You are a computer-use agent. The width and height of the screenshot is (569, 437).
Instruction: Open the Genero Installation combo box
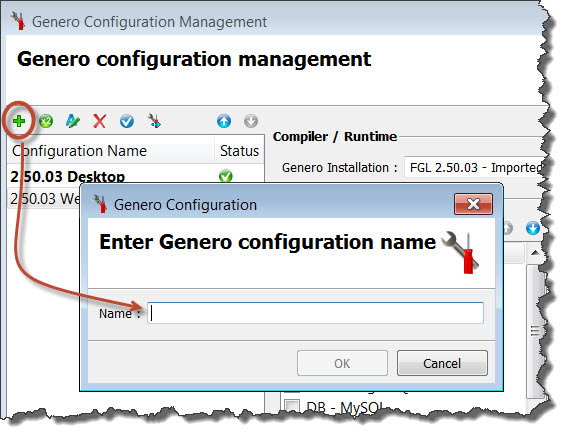(x=474, y=168)
